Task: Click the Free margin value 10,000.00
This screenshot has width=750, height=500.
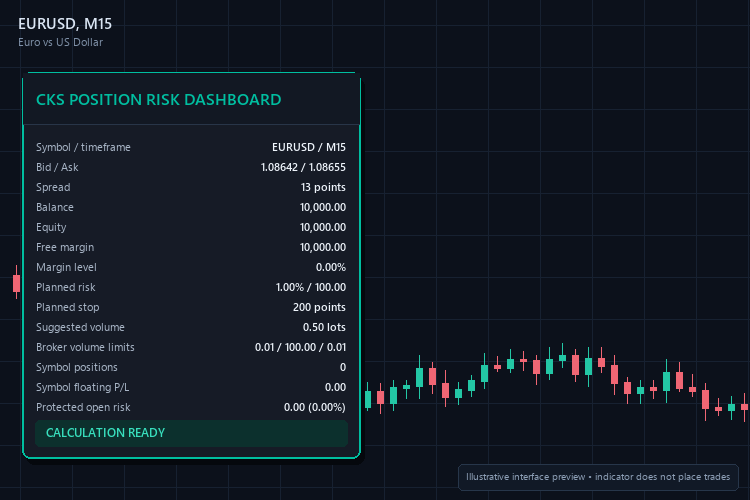Action: (323, 247)
